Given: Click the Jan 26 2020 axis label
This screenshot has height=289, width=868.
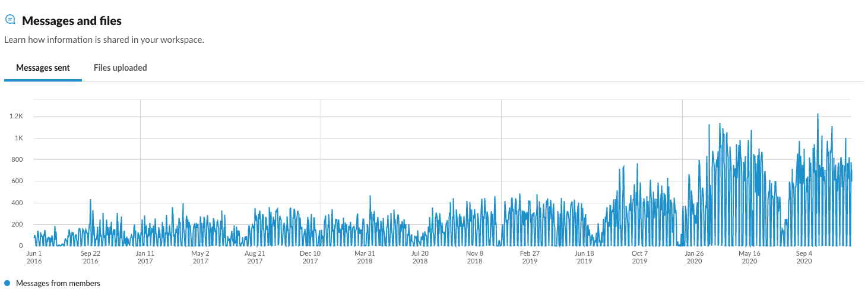Looking at the screenshot, I should click(x=694, y=257).
